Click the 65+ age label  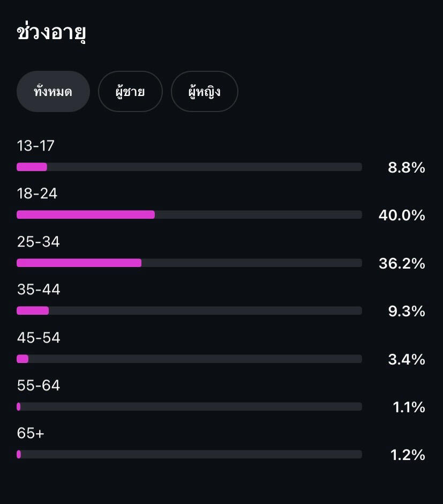click(x=31, y=433)
